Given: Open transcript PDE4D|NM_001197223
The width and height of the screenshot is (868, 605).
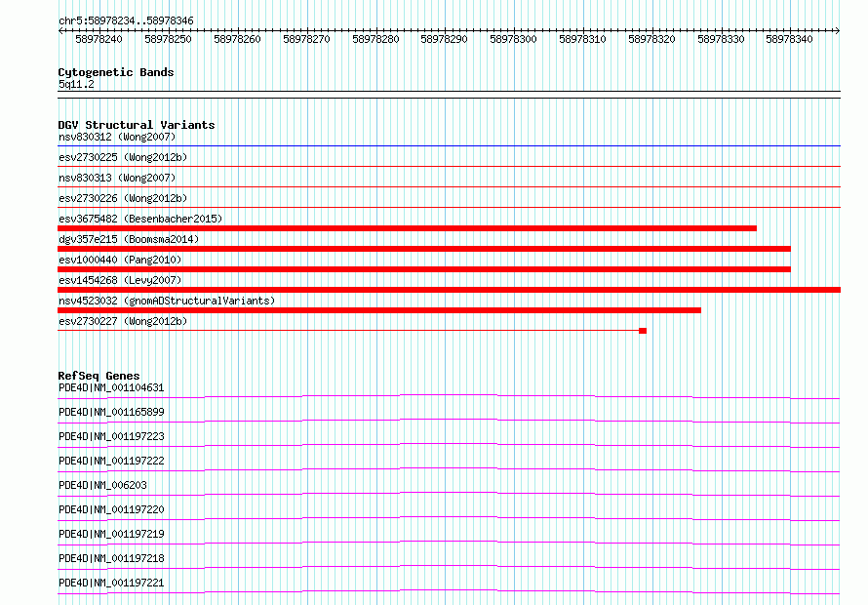Looking at the screenshot, I should click(111, 436).
